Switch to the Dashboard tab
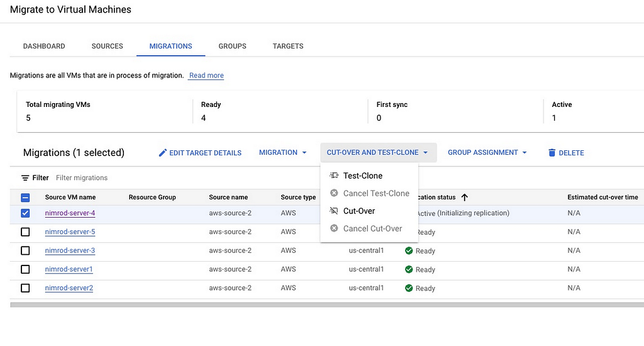644x346 pixels. 44,46
